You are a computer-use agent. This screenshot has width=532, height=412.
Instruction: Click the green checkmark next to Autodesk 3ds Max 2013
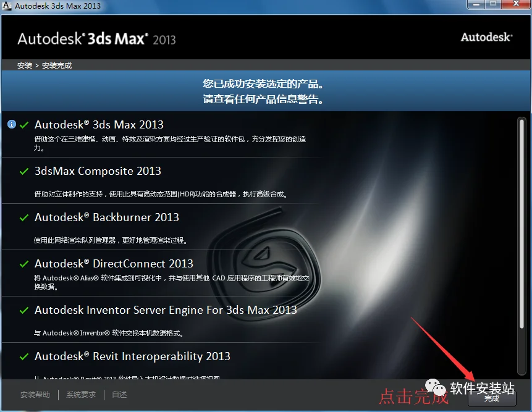(23, 125)
